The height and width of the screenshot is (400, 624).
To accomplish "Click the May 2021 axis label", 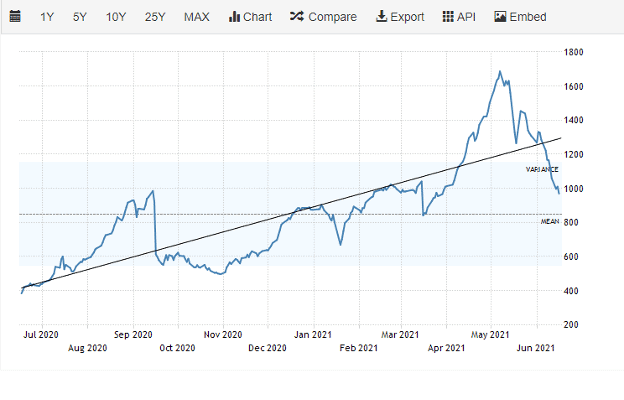I will 490,335.
